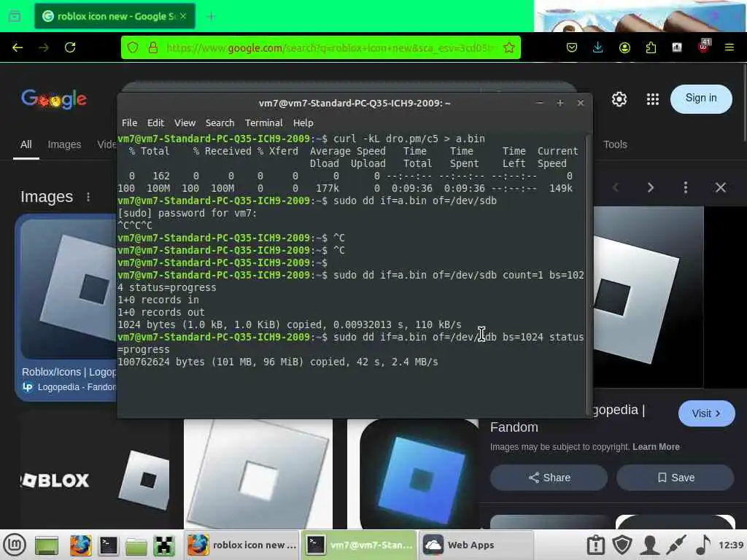Screen dimensions: 747x560
Task: Close the roblox icon new tab
Action: tap(183, 16)
